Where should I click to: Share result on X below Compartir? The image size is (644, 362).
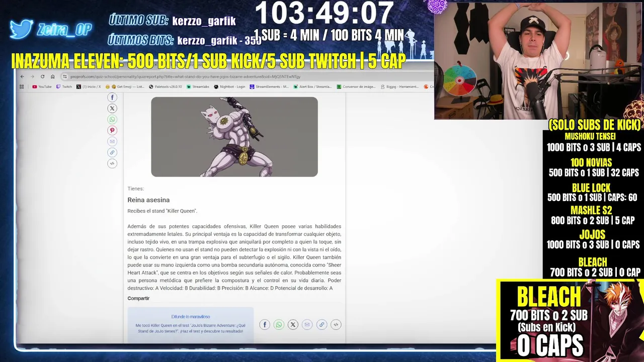(293, 325)
